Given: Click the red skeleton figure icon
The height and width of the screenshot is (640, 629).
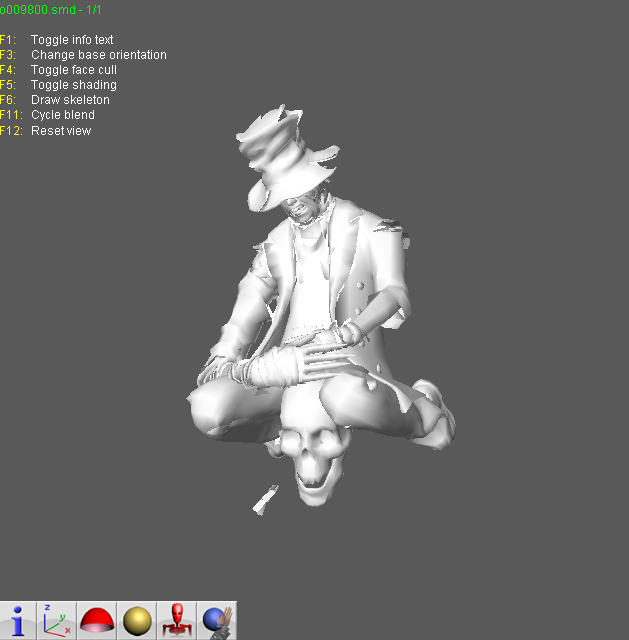Looking at the screenshot, I should coord(177,620).
